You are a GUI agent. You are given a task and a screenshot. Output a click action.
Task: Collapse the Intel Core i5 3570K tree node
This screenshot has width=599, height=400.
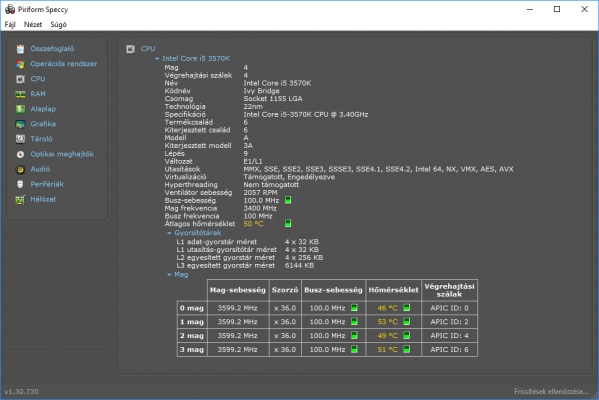pos(157,59)
